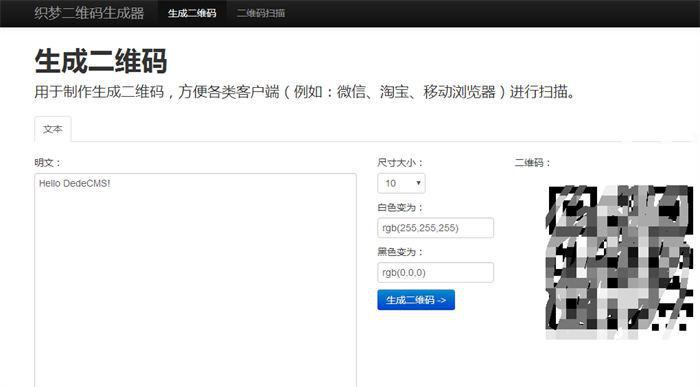Open the 尺寸大小 size dropdown
Screen dimensions: 700x387
pos(401,183)
